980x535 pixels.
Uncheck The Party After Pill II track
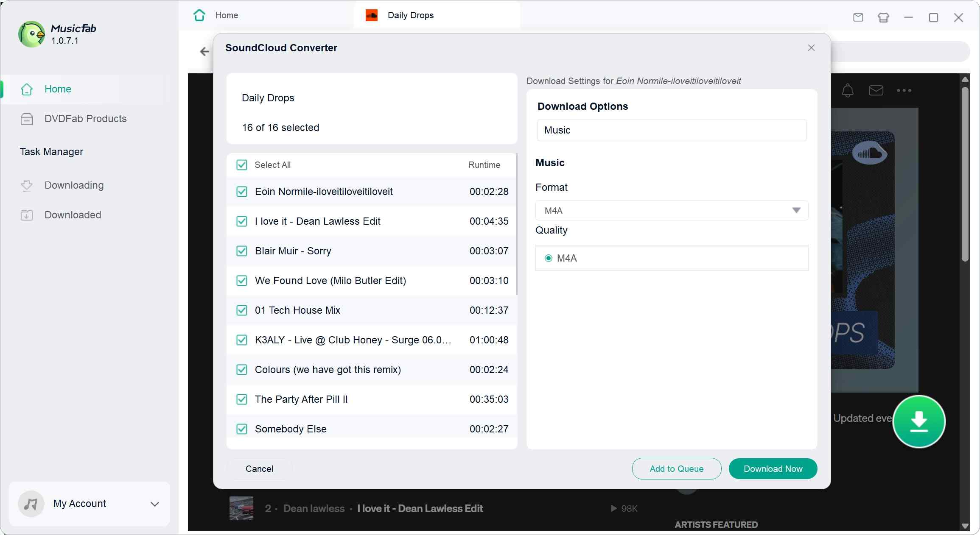point(242,399)
